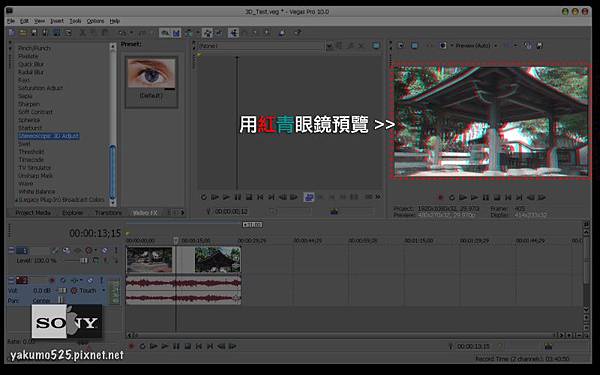Toggle Lock Envelopes to Events in the toolbar
Screen dimensions: 600x375
[x=208, y=33]
